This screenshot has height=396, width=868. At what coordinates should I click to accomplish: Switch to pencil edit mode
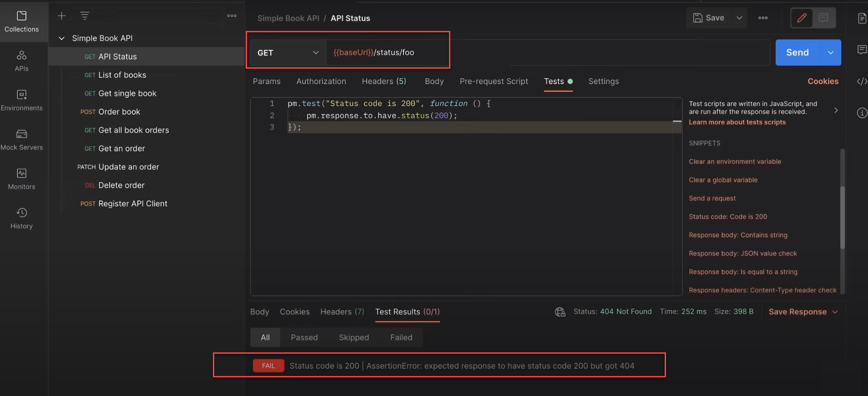point(802,18)
